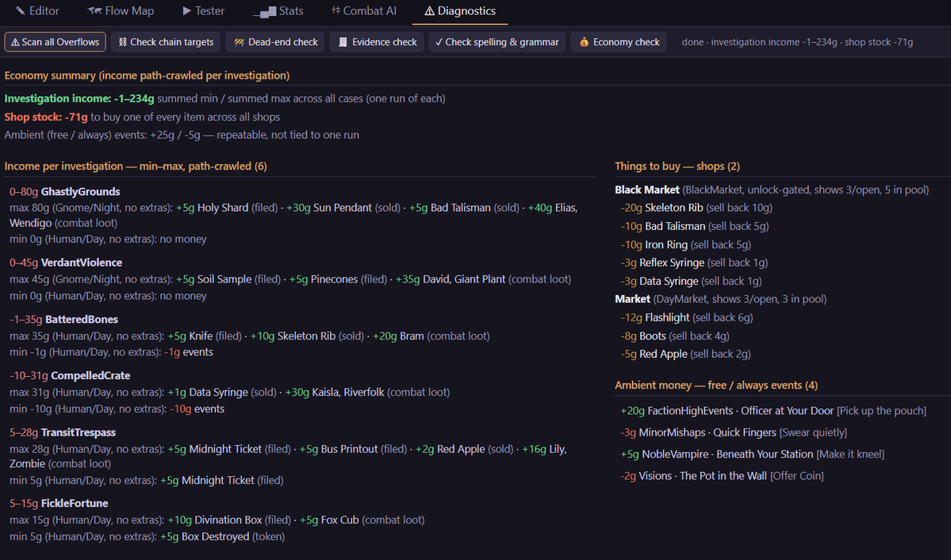Click Midnight Ticket in TransitTrespass min line
Viewport: 951px width, 560px height.
[x=218, y=480]
